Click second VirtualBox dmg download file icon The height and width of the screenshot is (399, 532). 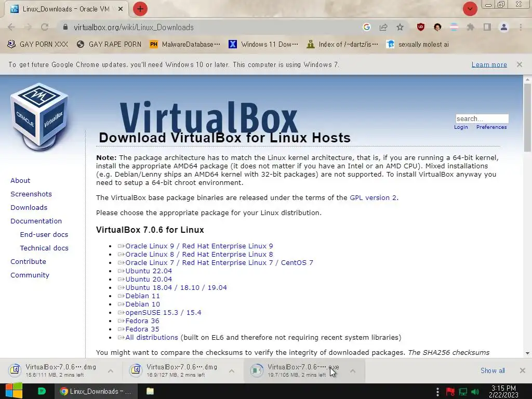coord(136,370)
